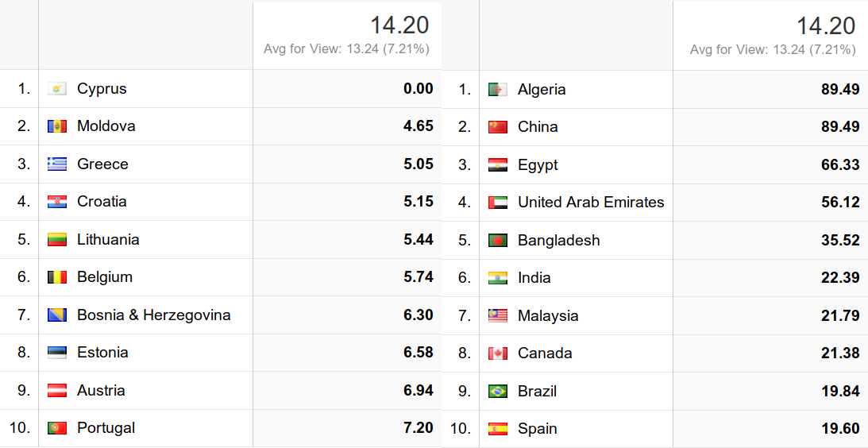Click the left table 14.20 header
This screenshot has height=448, width=868.
pyautogui.click(x=399, y=25)
